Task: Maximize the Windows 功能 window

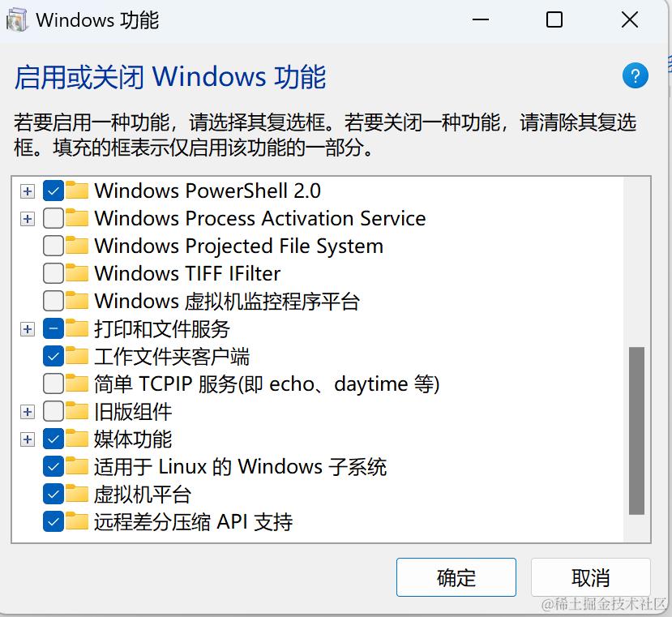Action: tap(554, 20)
